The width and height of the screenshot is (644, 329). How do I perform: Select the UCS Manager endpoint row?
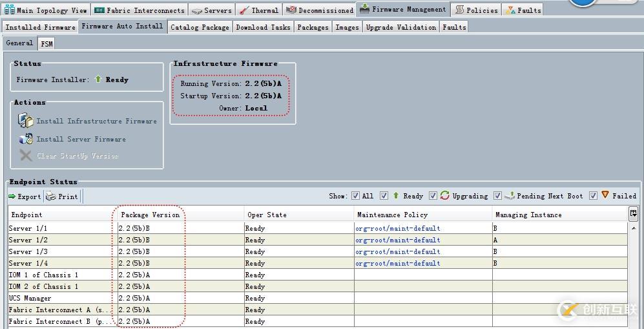pos(30,299)
